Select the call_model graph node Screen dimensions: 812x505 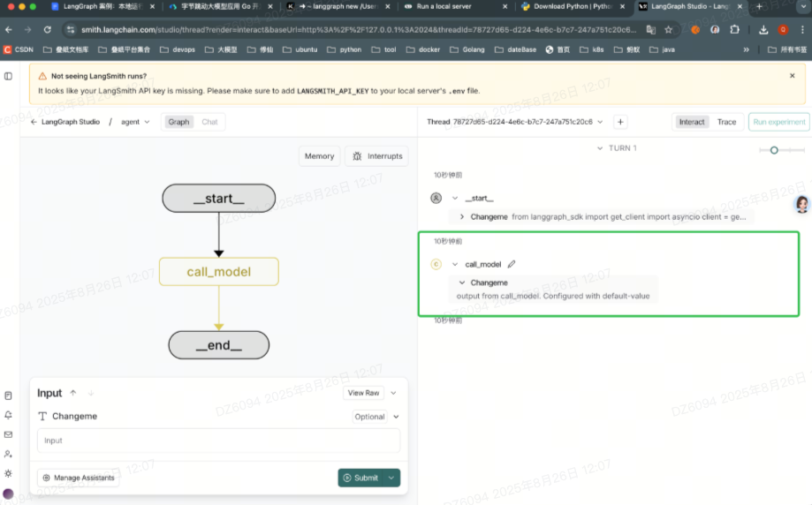219,272
